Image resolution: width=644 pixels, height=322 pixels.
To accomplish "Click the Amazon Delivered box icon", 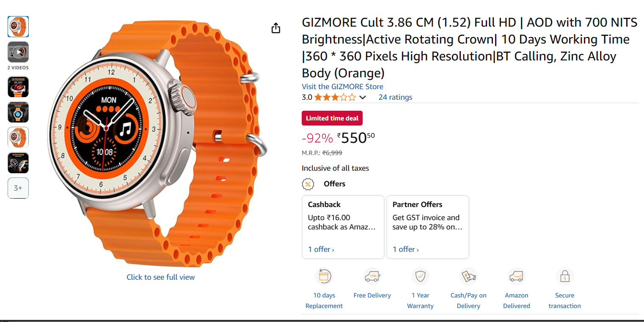I will pos(516,277).
